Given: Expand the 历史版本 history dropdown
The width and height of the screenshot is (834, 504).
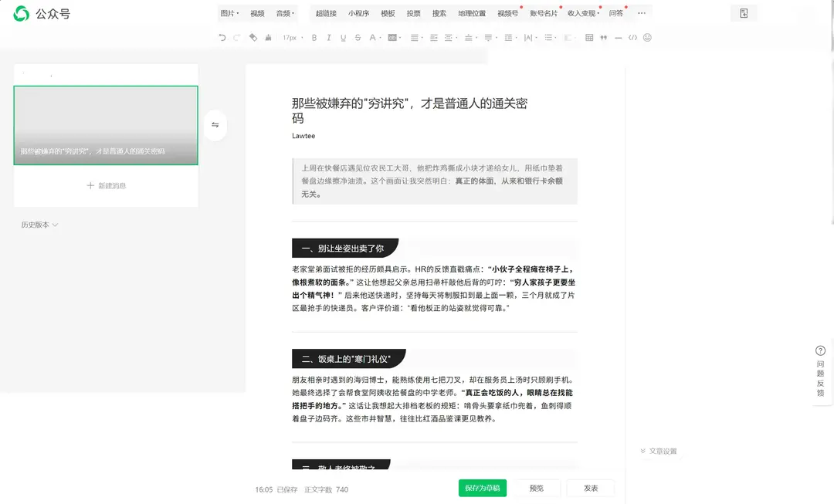Looking at the screenshot, I should 39,225.
